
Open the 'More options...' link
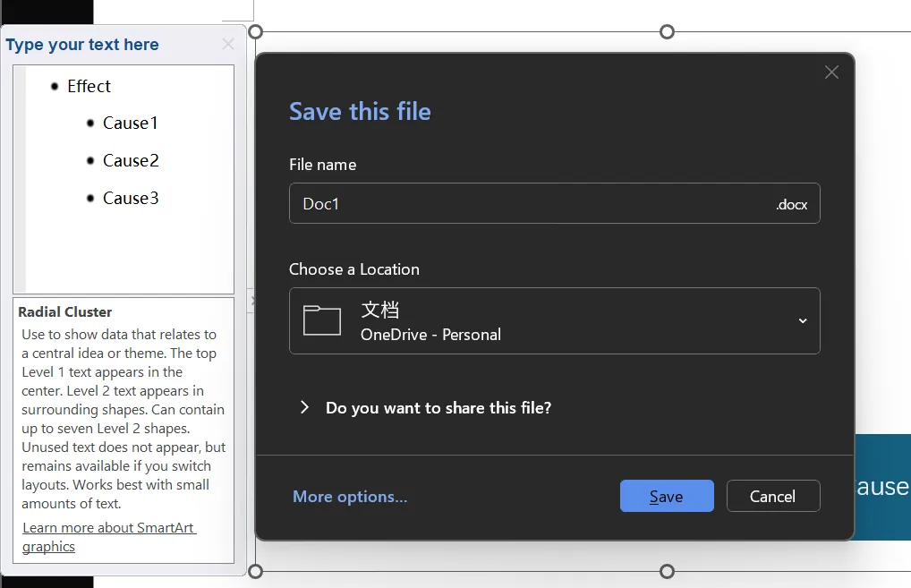350,497
